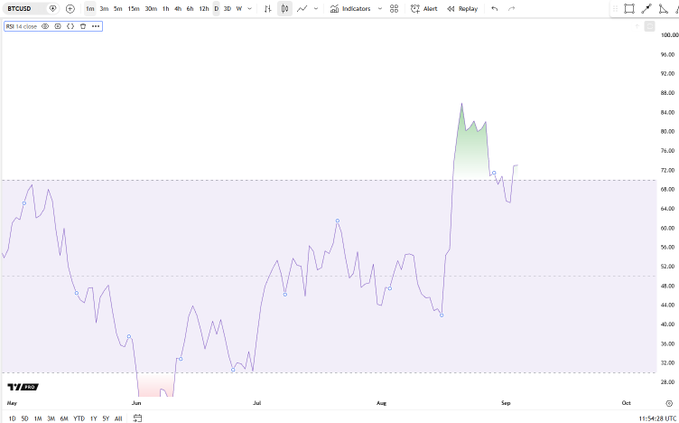Click the RSI 14 close legend title

click(x=22, y=26)
